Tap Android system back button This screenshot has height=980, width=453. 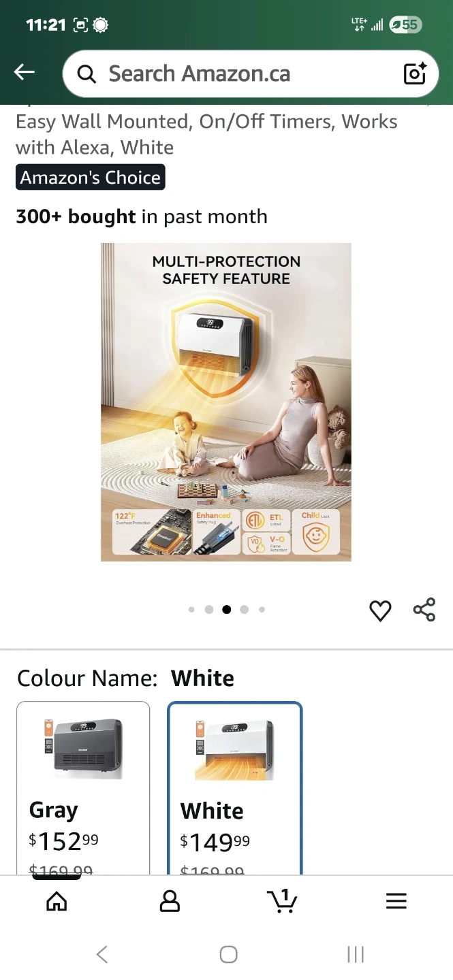pos(102,955)
